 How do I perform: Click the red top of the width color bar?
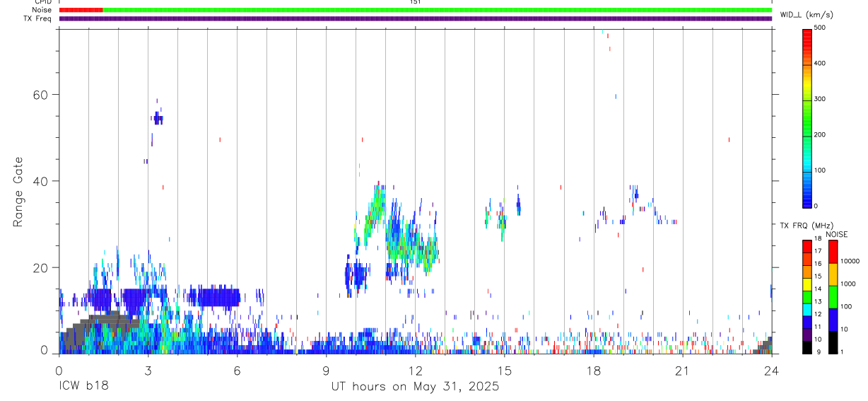pos(807,39)
